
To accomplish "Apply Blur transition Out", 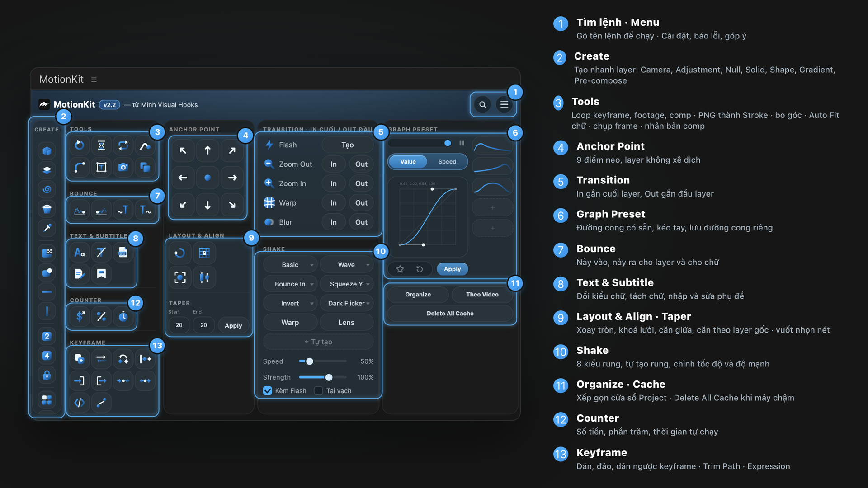I will click(361, 222).
